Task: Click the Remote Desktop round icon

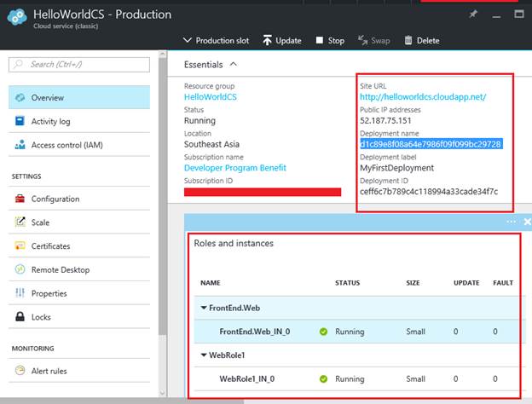Action: [20, 269]
